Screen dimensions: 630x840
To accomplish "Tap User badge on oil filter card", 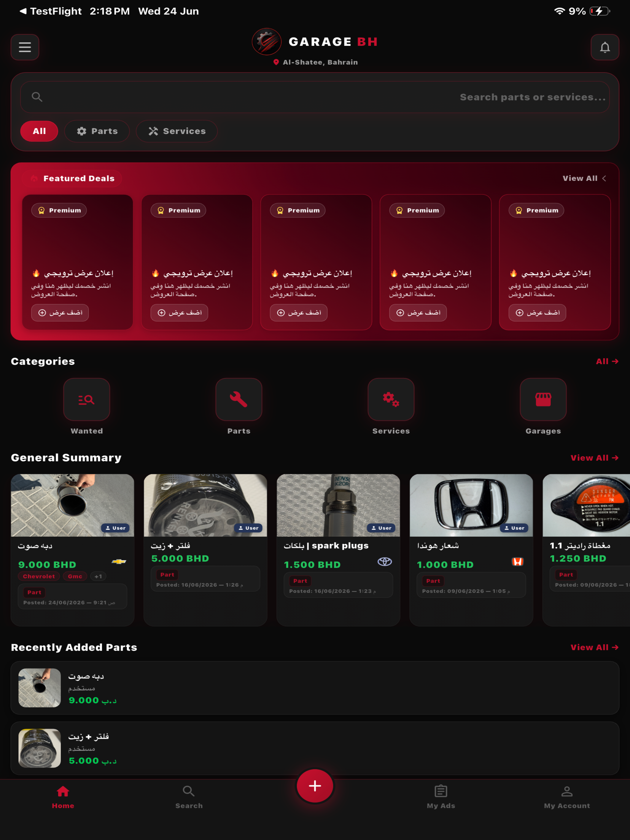I will pyautogui.click(x=248, y=528).
